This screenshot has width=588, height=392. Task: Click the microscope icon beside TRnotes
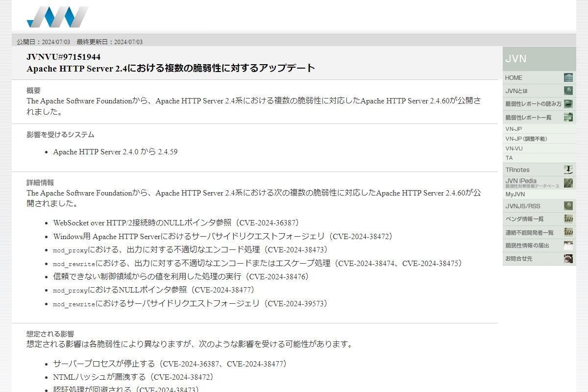pos(568,170)
